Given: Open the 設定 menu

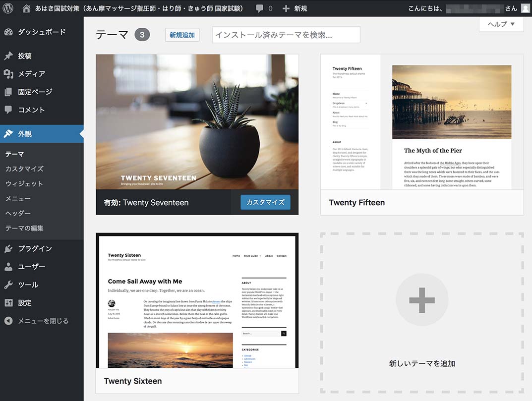Looking at the screenshot, I should [x=25, y=302].
